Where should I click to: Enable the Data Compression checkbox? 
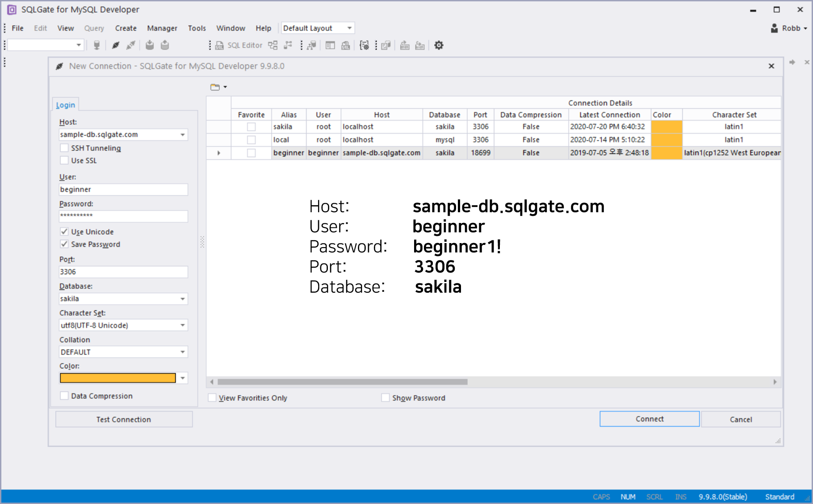click(64, 396)
